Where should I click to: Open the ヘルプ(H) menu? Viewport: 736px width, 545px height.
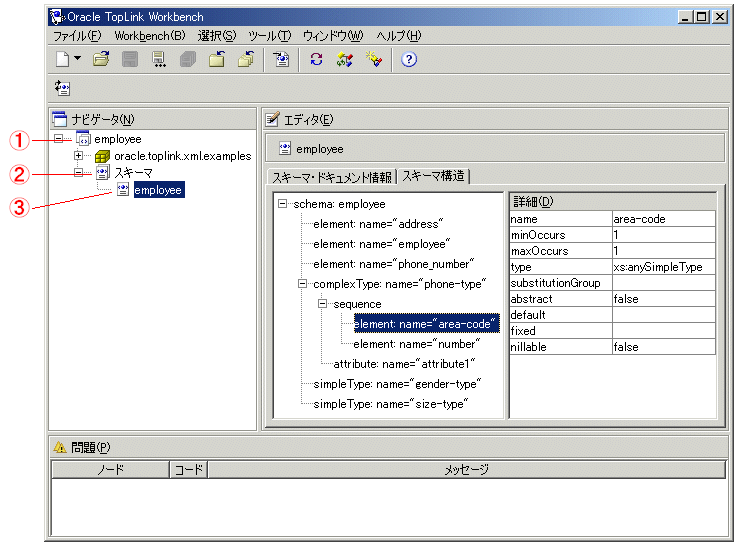point(399,36)
